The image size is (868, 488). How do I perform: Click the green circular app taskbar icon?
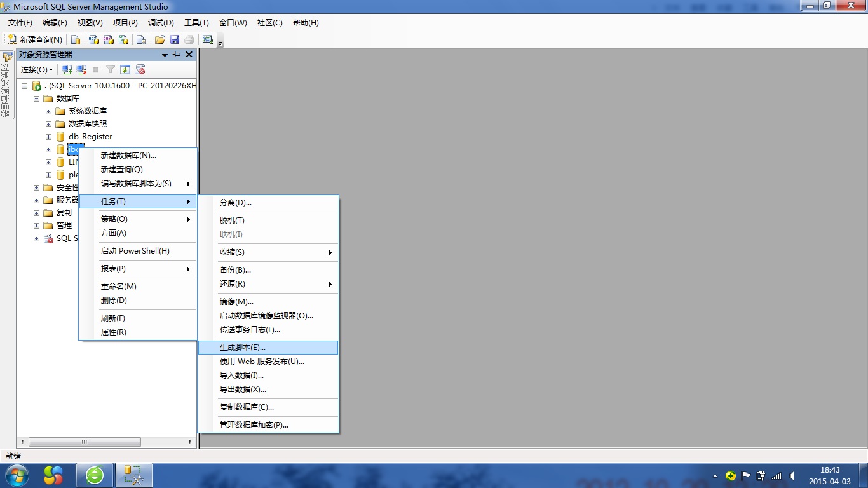(x=95, y=475)
